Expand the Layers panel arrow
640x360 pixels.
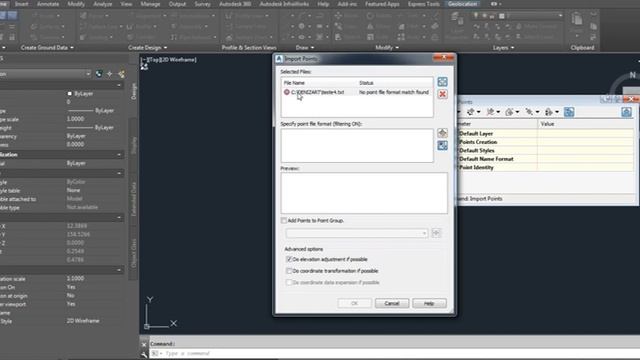click(x=512, y=48)
